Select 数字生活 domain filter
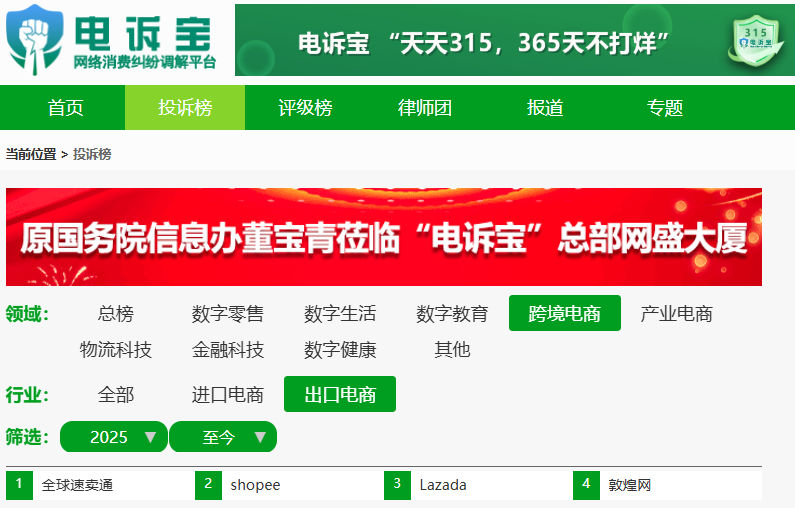 [340, 314]
